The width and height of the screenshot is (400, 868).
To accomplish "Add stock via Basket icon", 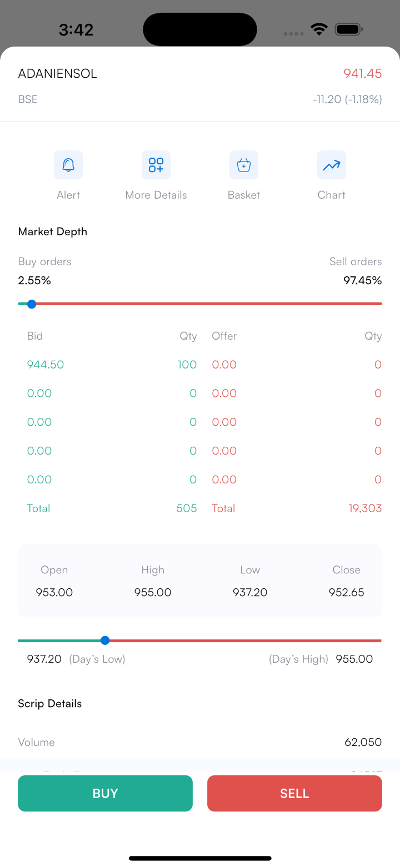I will (x=244, y=165).
